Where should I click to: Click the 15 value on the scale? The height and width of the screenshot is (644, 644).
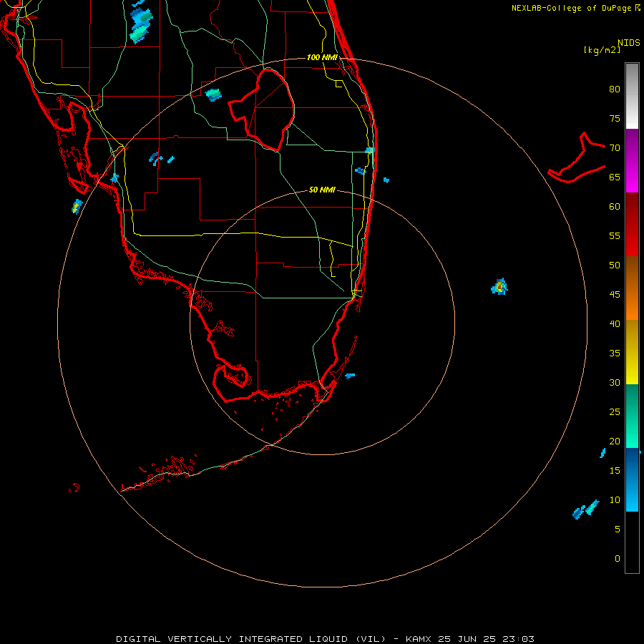pyautogui.click(x=615, y=470)
